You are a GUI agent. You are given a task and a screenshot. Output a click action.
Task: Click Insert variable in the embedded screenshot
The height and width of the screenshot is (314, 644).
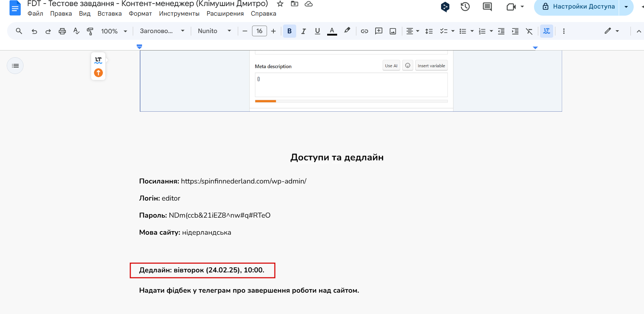click(431, 66)
